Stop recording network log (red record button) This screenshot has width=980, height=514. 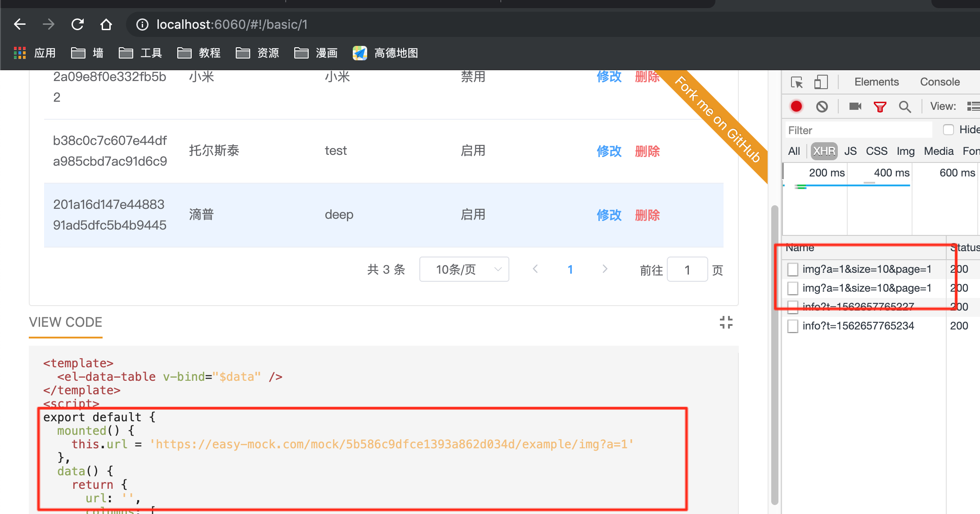click(796, 106)
